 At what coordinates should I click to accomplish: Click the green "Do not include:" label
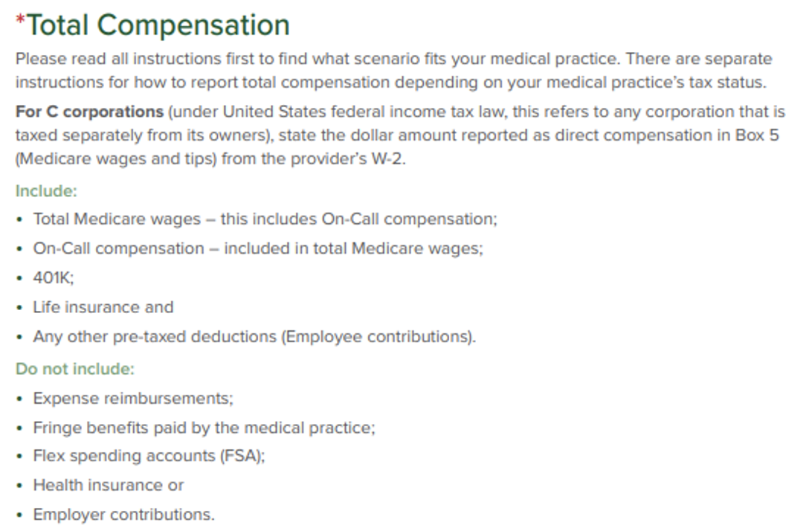[x=75, y=369]
